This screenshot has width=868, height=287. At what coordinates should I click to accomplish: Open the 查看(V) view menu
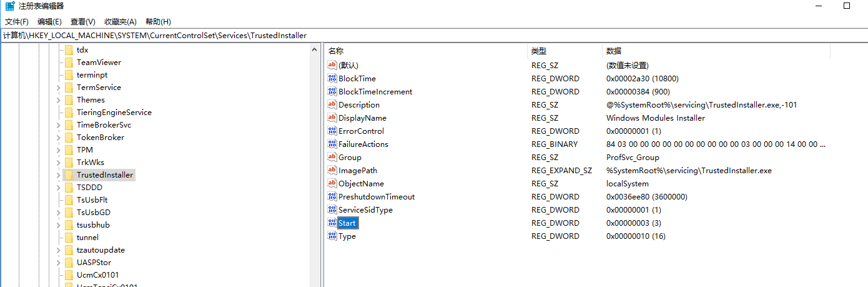pos(83,22)
